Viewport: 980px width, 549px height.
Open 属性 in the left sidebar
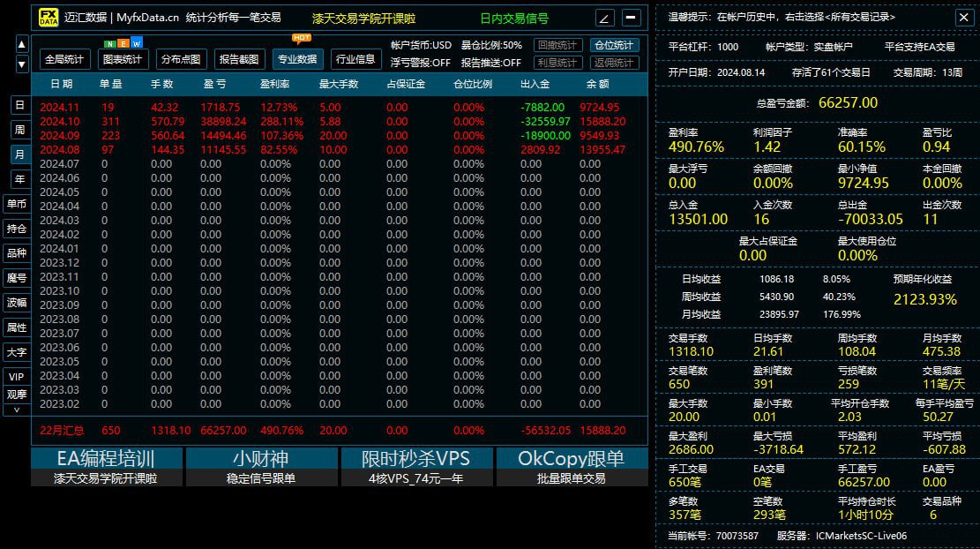tap(17, 327)
